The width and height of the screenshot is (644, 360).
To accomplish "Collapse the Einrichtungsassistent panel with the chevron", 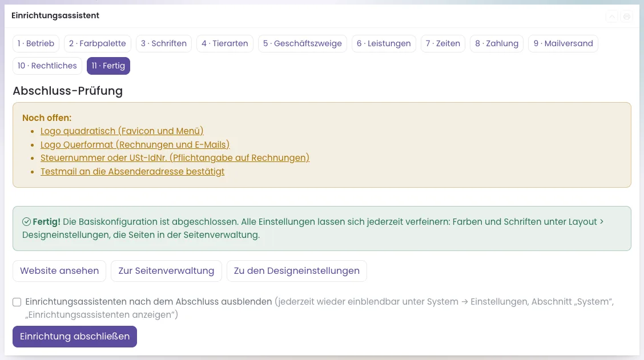I will [x=612, y=17].
